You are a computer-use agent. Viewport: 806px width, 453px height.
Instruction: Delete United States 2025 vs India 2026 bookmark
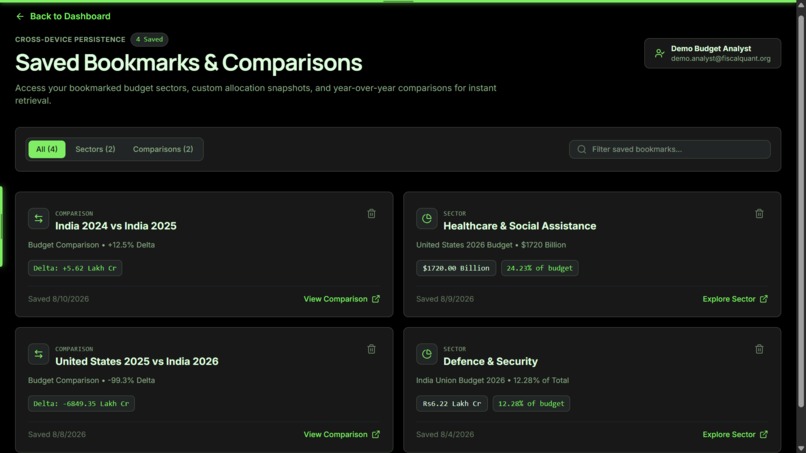pyautogui.click(x=371, y=349)
